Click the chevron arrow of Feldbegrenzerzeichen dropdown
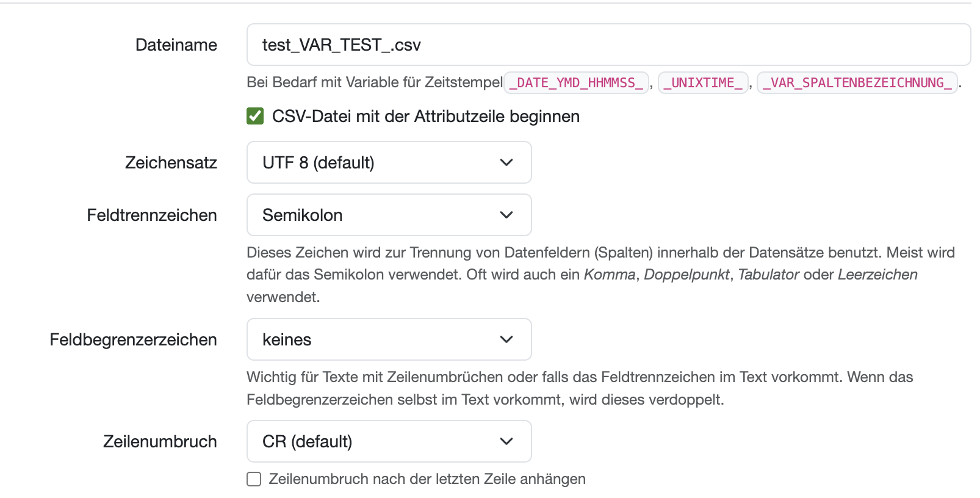980x498 pixels. 506,339
